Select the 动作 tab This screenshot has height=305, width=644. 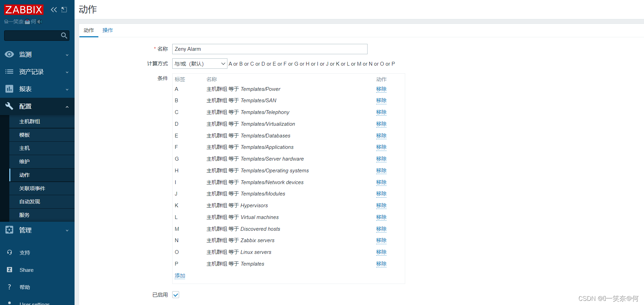89,30
